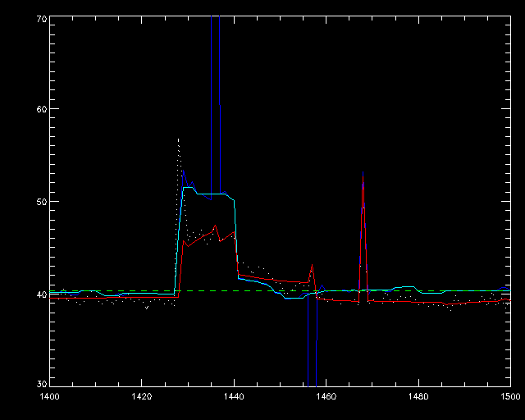
Task: Click the x-axis label 1420
Action: pyautogui.click(x=142, y=396)
